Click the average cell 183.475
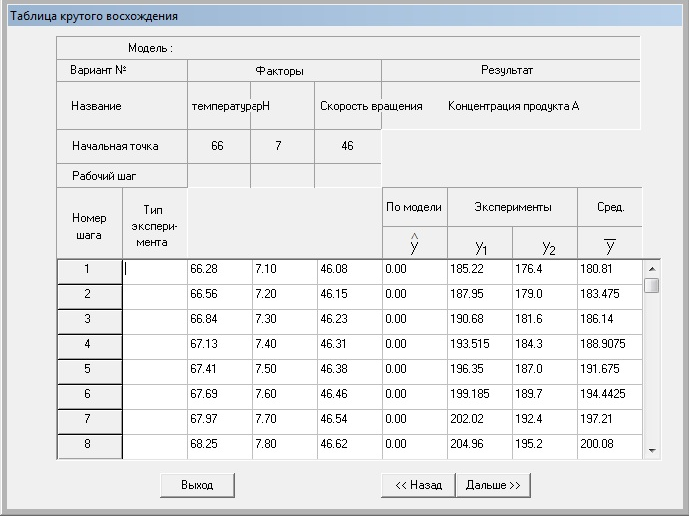This screenshot has width=689, height=516. point(610,297)
